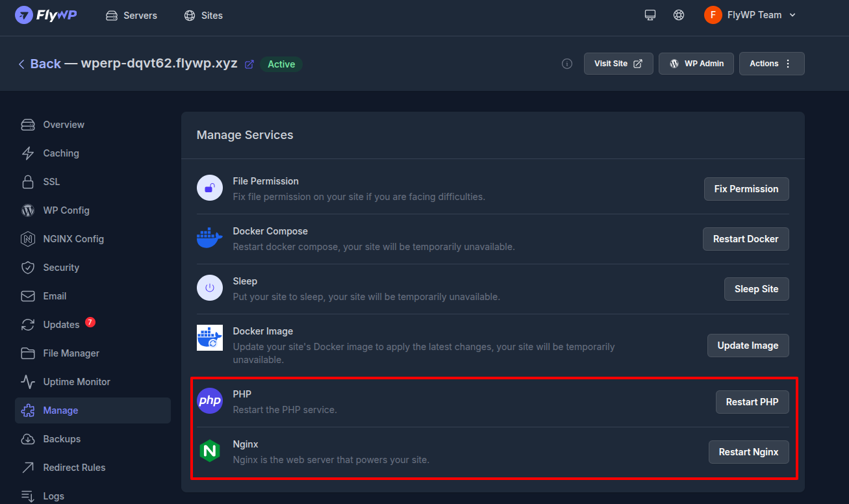Screen dimensions: 849x504
Task: Open Redirect Rules section
Action: pos(93,468)
